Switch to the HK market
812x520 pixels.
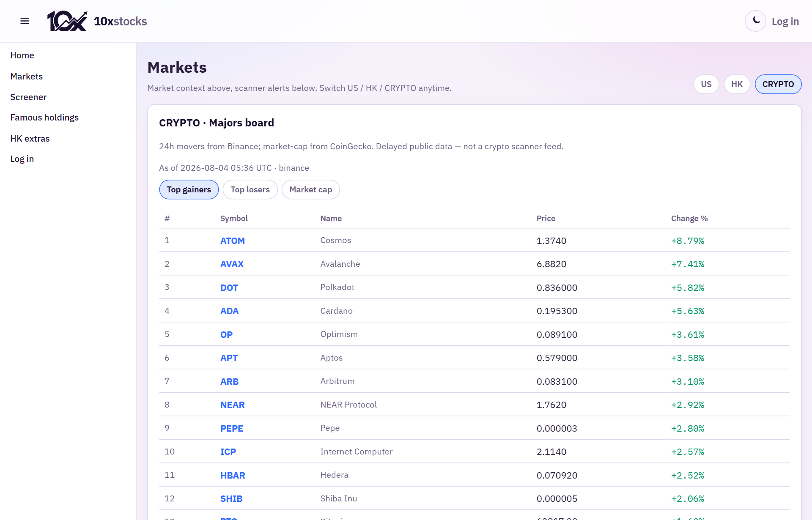[x=737, y=84]
